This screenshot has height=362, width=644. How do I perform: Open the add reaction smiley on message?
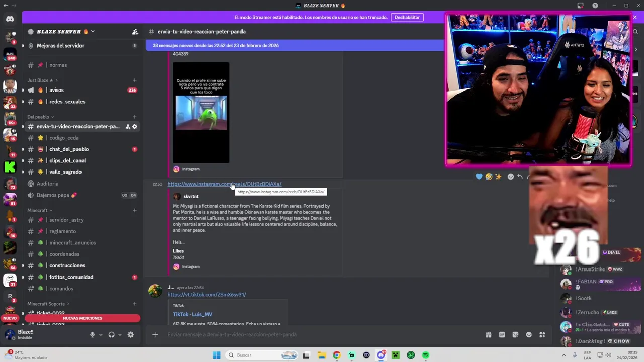pyautogui.click(x=511, y=176)
